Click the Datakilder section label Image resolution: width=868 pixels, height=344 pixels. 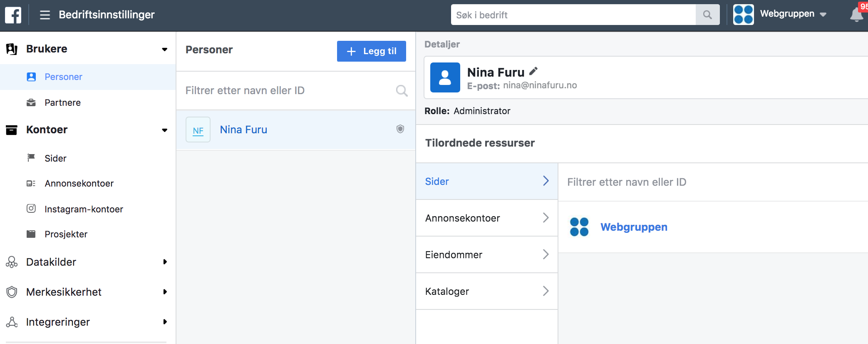tap(51, 262)
